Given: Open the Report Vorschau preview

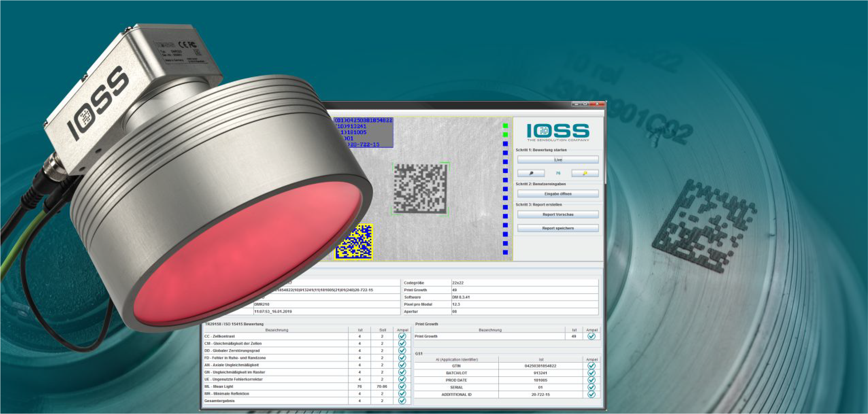Looking at the screenshot, I should (x=558, y=214).
